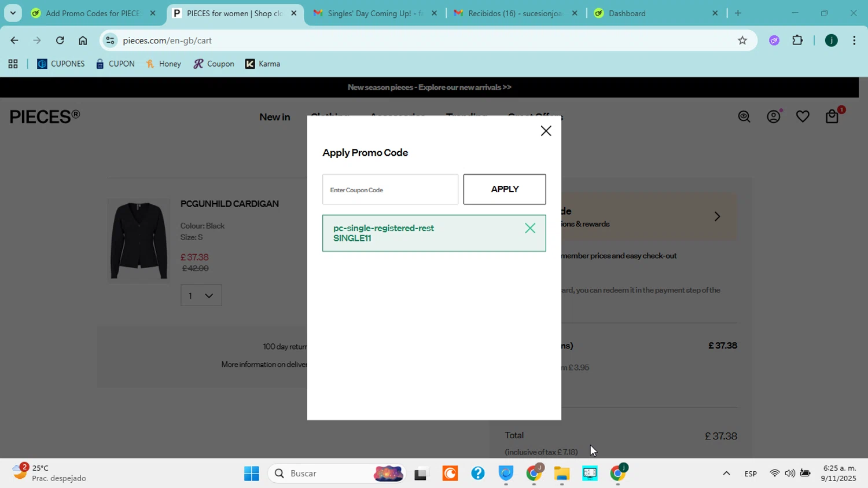Image resolution: width=868 pixels, height=488 pixels.
Task: Open the taskbar clock and date
Action: click(839, 473)
